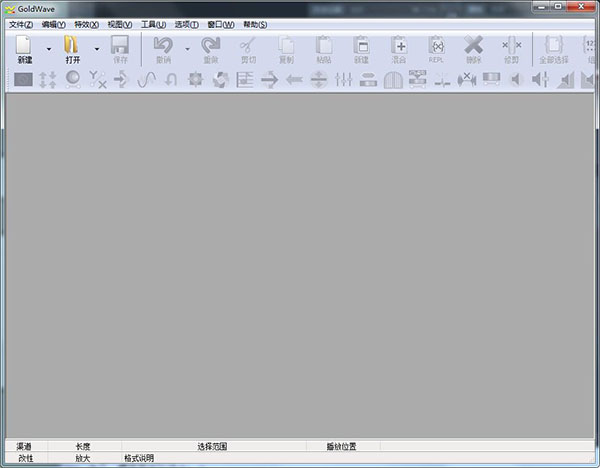Click the 混合 (Mix) clipboard icon

click(398, 46)
